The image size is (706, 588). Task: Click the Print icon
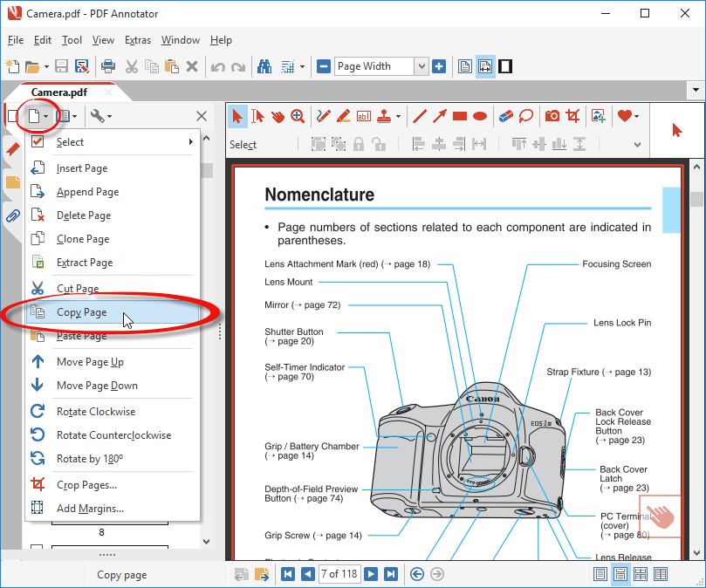108,66
